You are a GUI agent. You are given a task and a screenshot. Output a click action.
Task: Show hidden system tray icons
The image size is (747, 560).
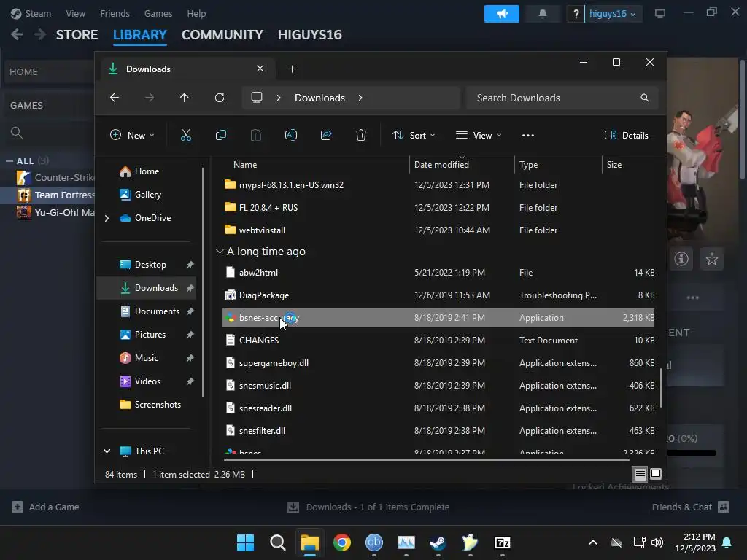tap(592, 542)
